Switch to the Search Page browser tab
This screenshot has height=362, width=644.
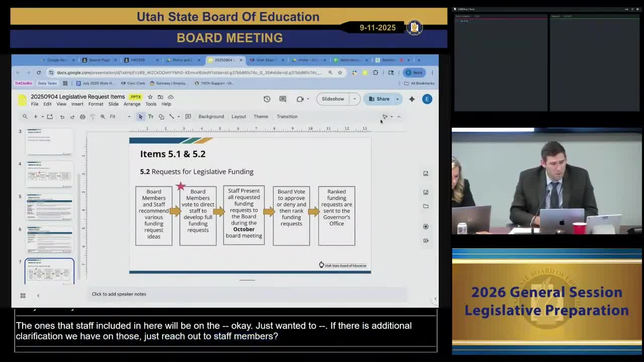[x=100, y=60]
